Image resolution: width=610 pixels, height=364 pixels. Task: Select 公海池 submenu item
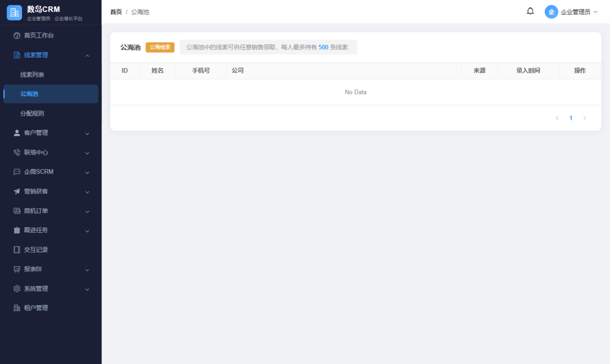pos(51,94)
